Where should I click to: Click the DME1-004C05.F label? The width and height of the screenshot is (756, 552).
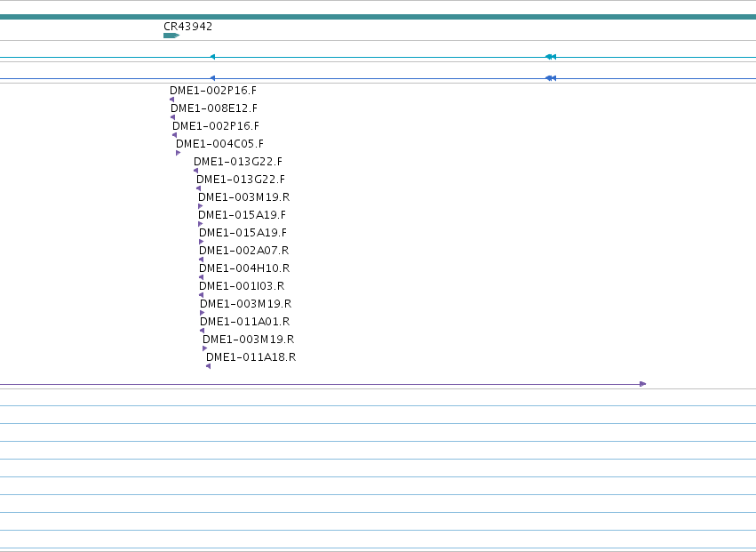219,144
